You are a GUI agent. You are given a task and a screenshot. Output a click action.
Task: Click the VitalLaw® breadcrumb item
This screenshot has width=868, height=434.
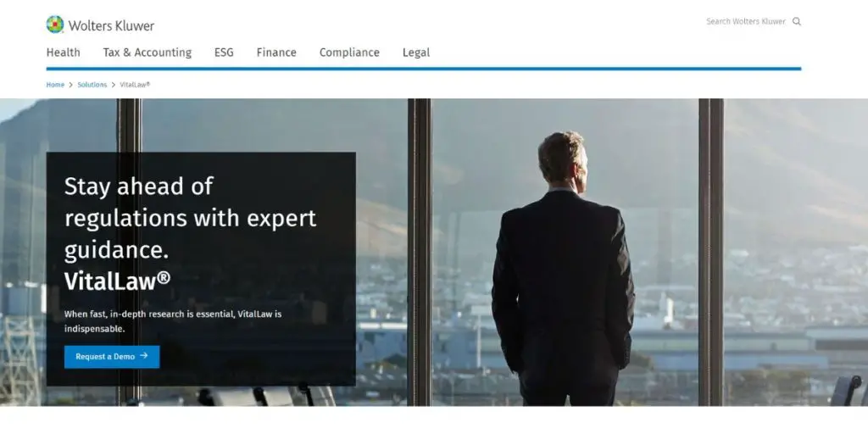pyautogui.click(x=135, y=85)
